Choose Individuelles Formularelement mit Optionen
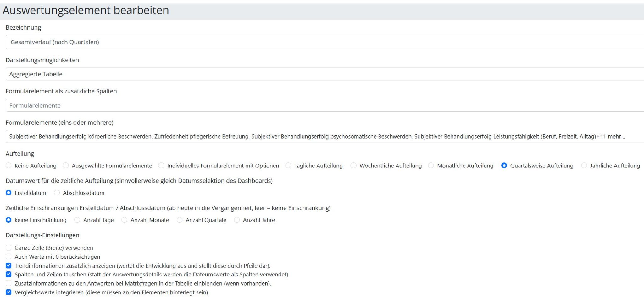Screen dimensions: 644x300 tap(161, 166)
